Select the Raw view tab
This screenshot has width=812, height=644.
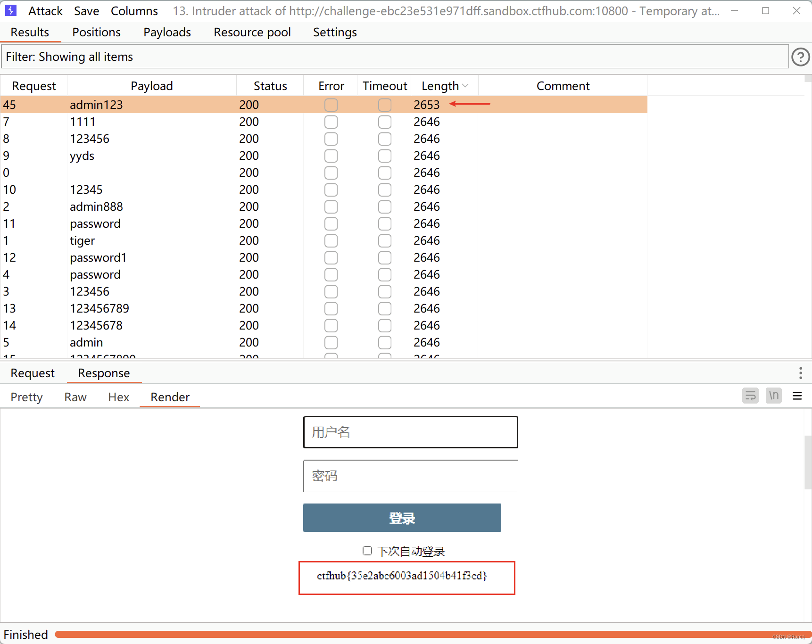(x=75, y=397)
